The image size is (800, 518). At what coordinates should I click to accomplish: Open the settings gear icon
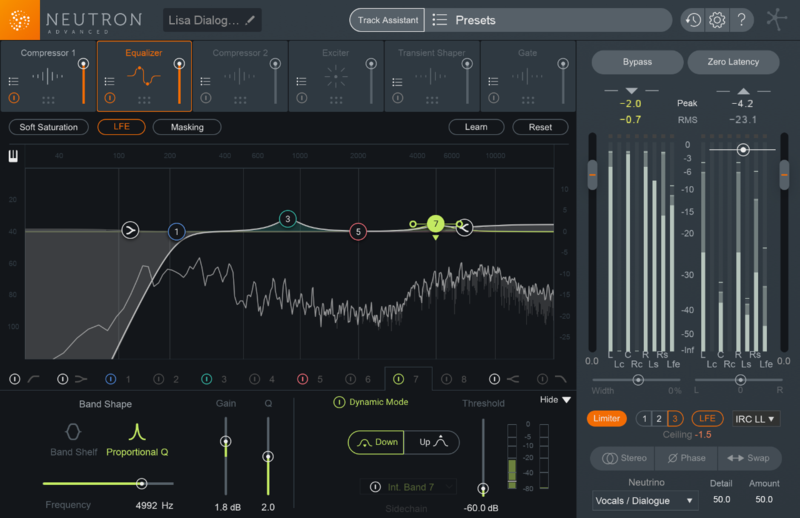click(x=717, y=20)
